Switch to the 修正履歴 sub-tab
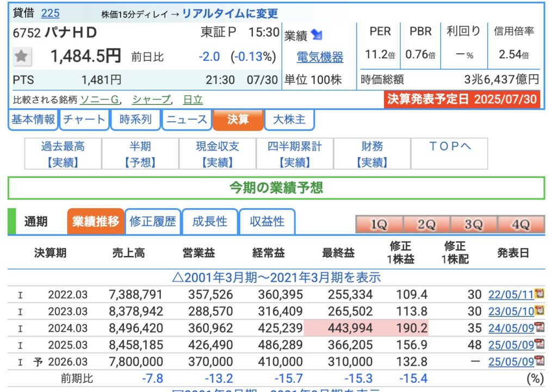This screenshot has width=557, height=392. coord(153,222)
